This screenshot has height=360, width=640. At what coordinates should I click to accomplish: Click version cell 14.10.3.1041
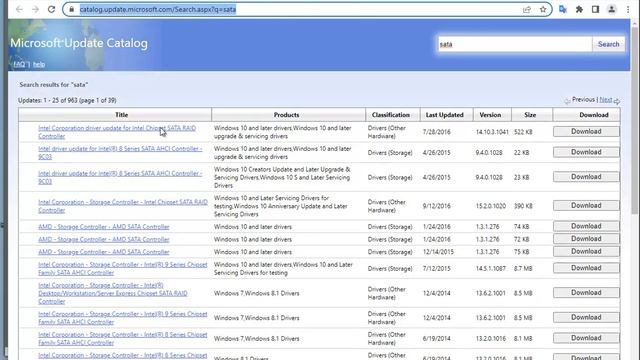(x=492, y=132)
